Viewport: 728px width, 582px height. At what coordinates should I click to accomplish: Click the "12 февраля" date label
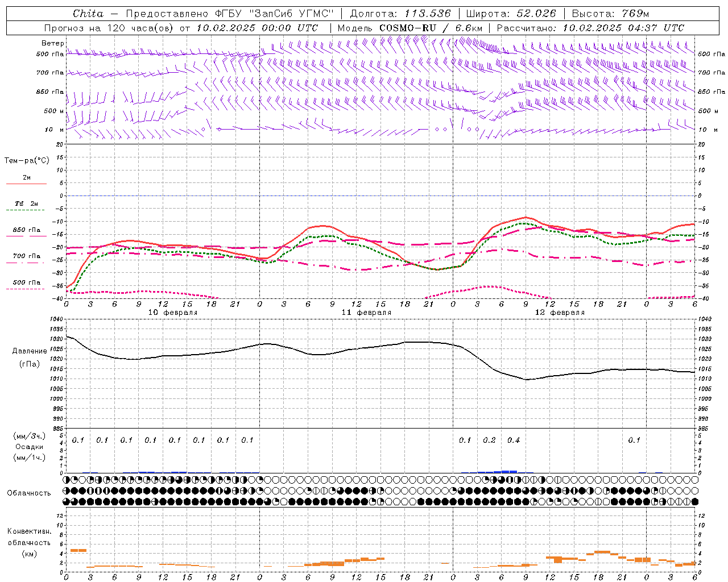pyautogui.click(x=560, y=313)
